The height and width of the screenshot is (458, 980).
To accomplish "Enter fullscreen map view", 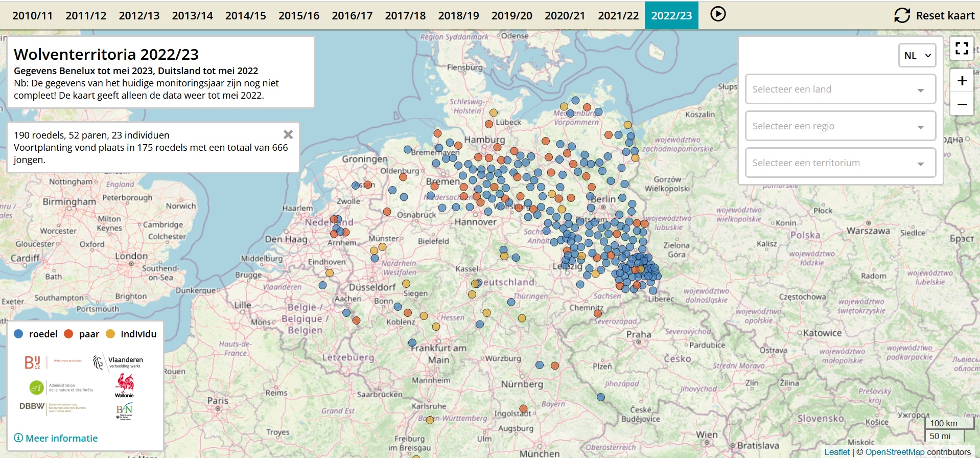I will coord(962,49).
